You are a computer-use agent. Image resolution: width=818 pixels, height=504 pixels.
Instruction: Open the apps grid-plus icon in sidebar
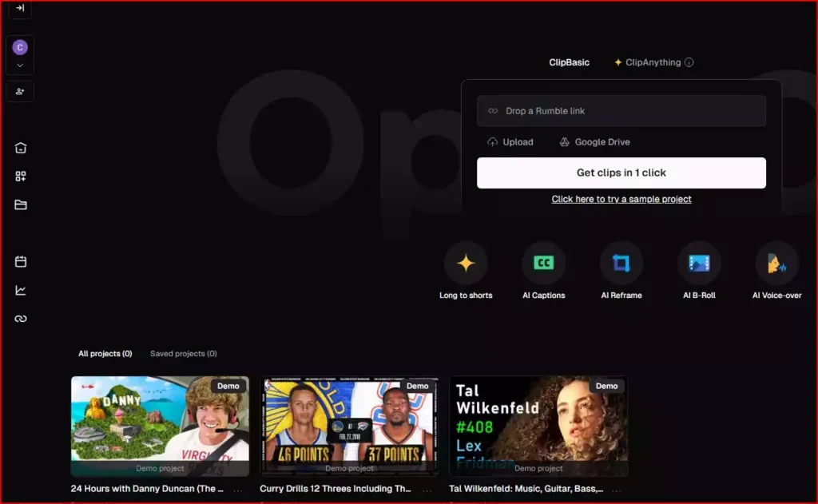[20, 177]
